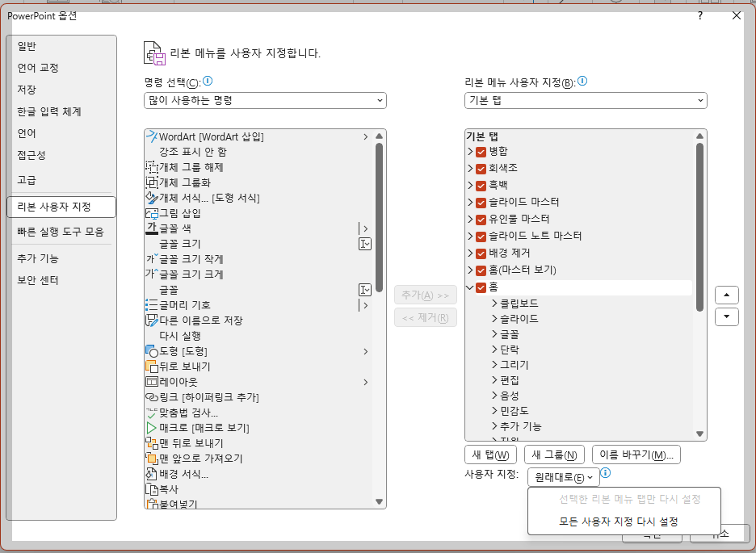This screenshot has width=756, height=553.
Task: Open the 보안 센터 category
Action: [x=61, y=280]
